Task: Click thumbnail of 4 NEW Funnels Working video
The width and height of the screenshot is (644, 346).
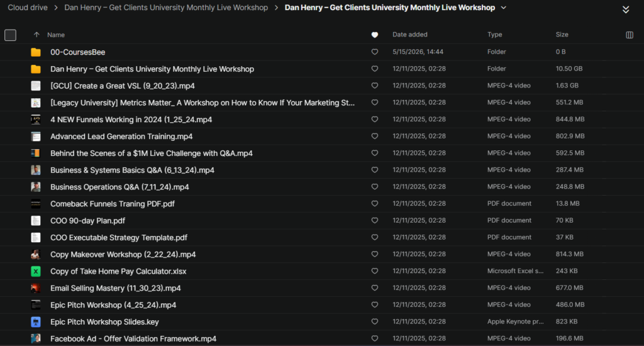Action: click(x=36, y=120)
